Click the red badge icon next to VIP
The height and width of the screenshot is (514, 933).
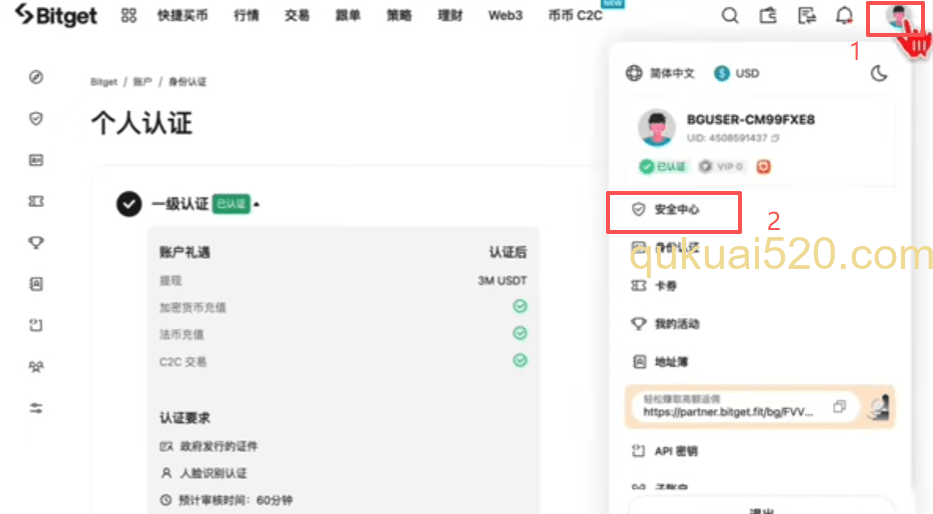pos(763,167)
